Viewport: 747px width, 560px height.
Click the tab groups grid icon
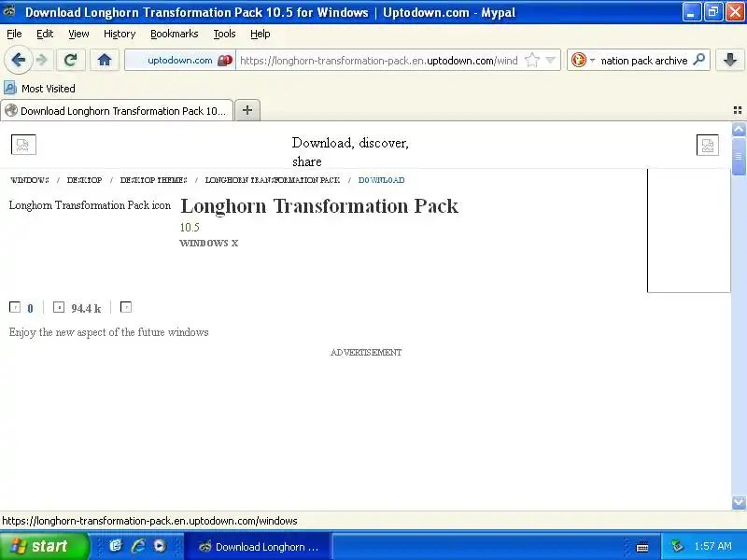(738, 110)
